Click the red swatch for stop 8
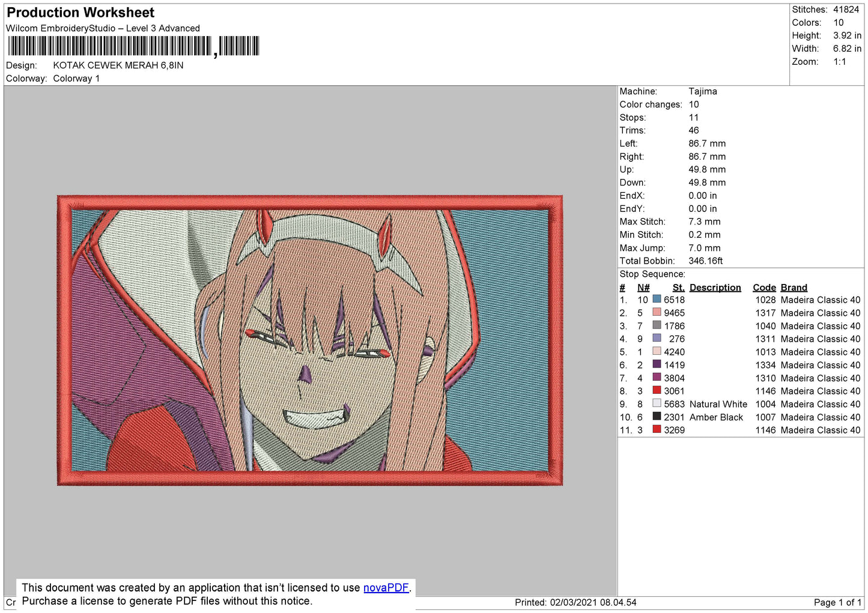The width and height of the screenshot is (868, 613). 657,390
